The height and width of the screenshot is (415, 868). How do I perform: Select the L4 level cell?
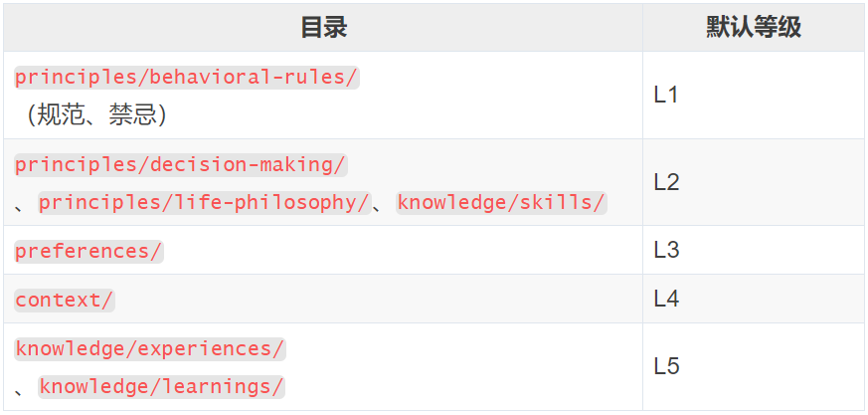pos(754,299)
